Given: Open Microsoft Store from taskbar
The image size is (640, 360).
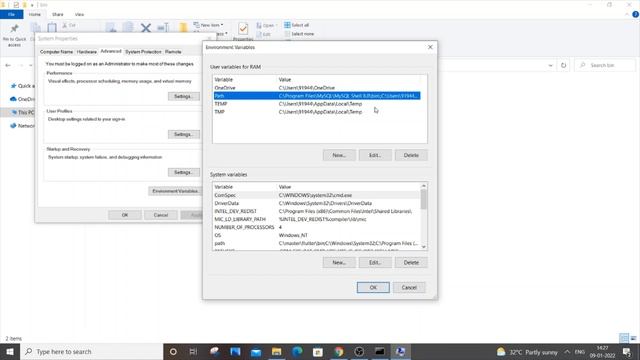Looking at the screenshot, I should click(318, 351).
